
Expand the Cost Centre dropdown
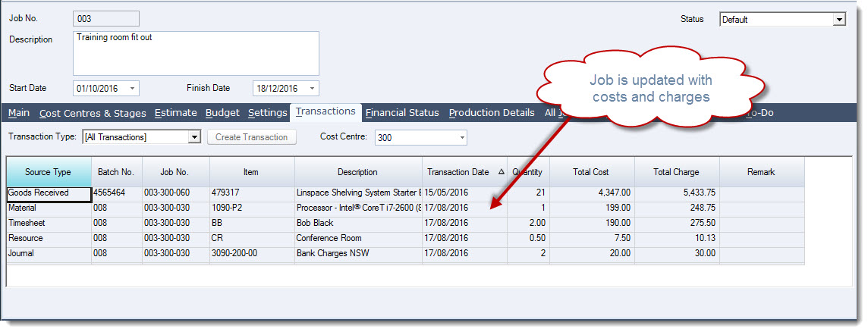[461, 138]
